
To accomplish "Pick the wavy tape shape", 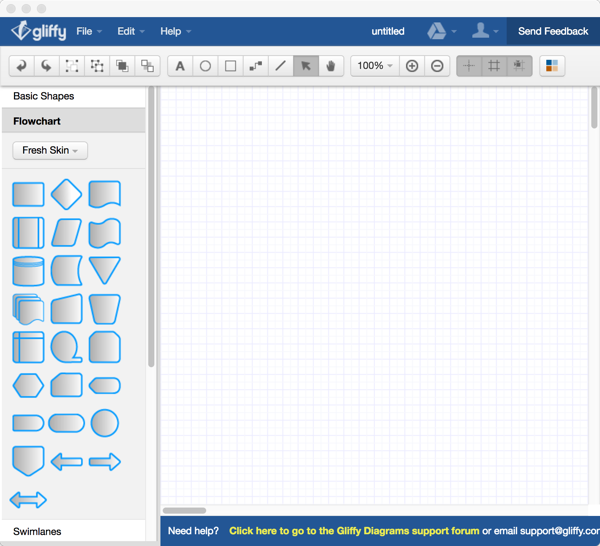I will 105,233.
